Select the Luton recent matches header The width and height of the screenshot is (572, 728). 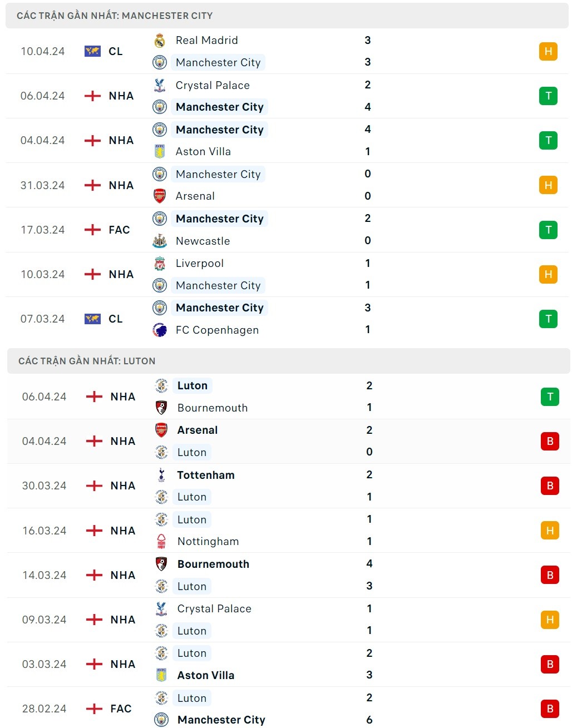[x=87, y=361]
